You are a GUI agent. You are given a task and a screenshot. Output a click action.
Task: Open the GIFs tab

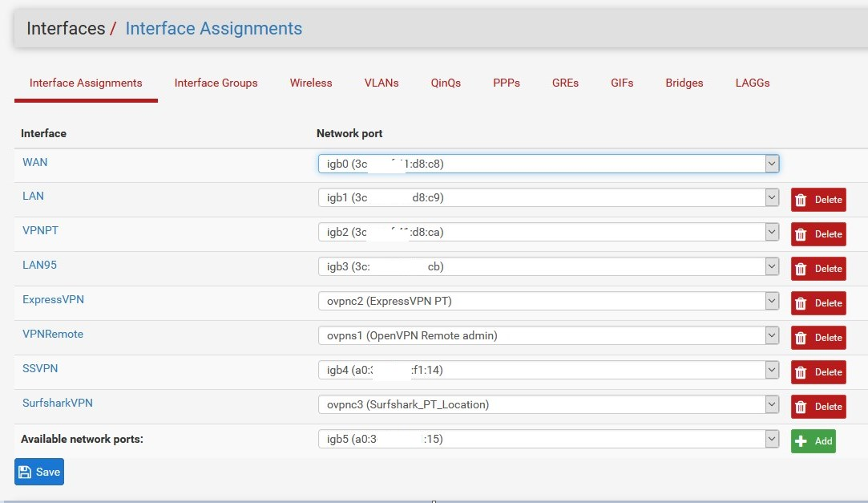622,83
